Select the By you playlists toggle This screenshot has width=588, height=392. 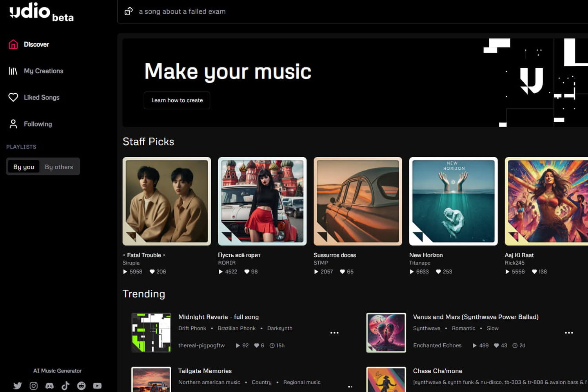(24, 167)
